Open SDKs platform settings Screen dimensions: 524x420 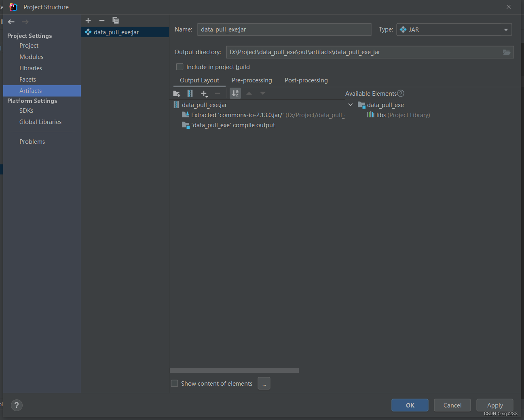point(26,111)
